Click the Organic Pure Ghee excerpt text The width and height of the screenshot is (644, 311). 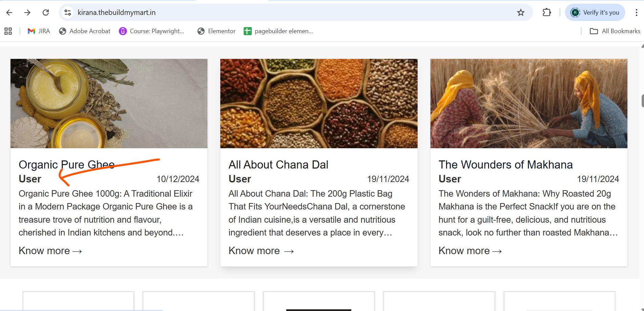click(106, 213)
